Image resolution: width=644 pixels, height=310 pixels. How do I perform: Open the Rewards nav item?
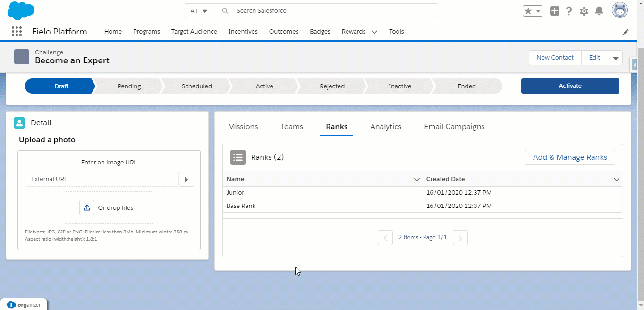click(354, 32)
